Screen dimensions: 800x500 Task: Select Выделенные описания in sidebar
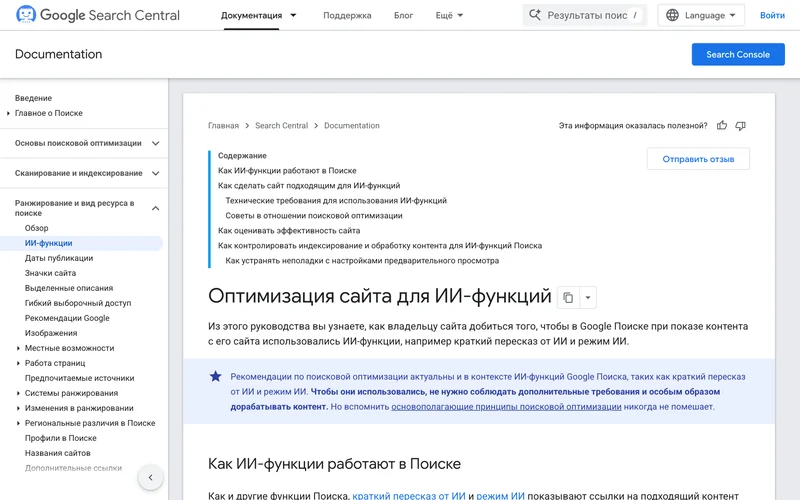tap(69, 288)
